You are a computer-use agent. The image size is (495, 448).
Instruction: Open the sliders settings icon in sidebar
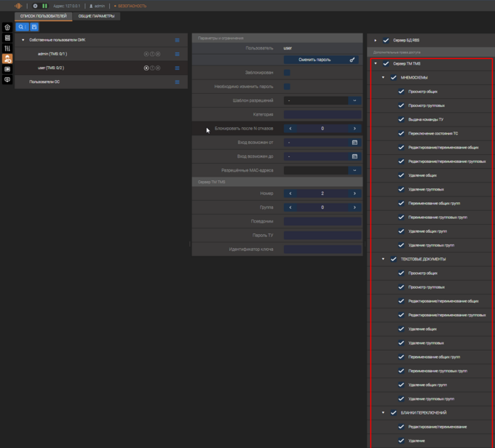(x=7, y=48)
